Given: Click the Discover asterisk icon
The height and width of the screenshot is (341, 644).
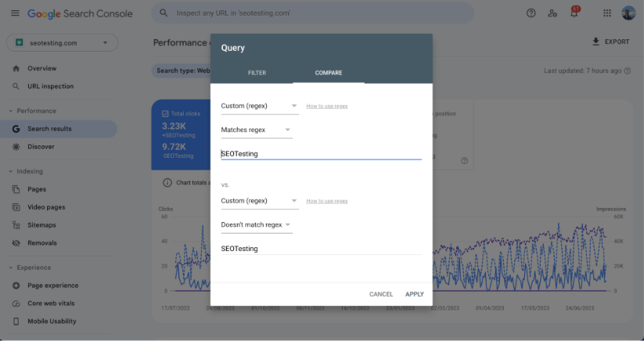Looking at the screenshot, I should [16, 146].
